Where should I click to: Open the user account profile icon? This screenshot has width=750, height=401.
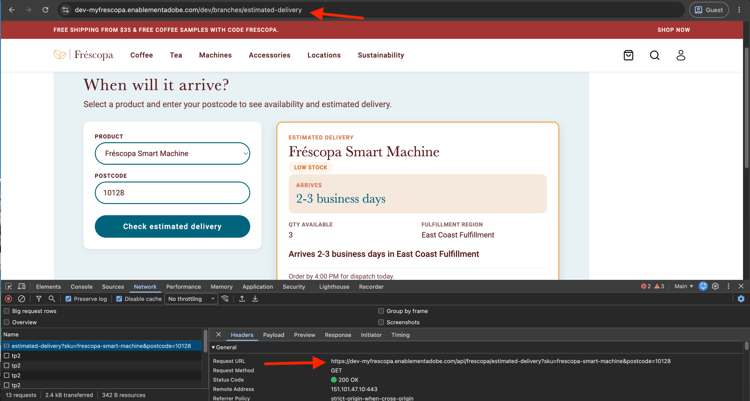pos(681,55)
